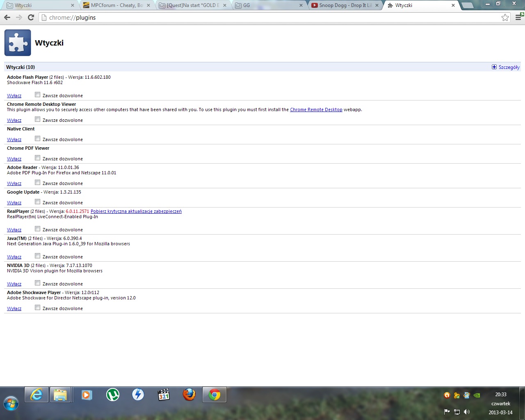Viewport: 525px width, 420px height.
Task: Open the orange avast tray icon
Action: pyautogui.click(x=447, y=395)
